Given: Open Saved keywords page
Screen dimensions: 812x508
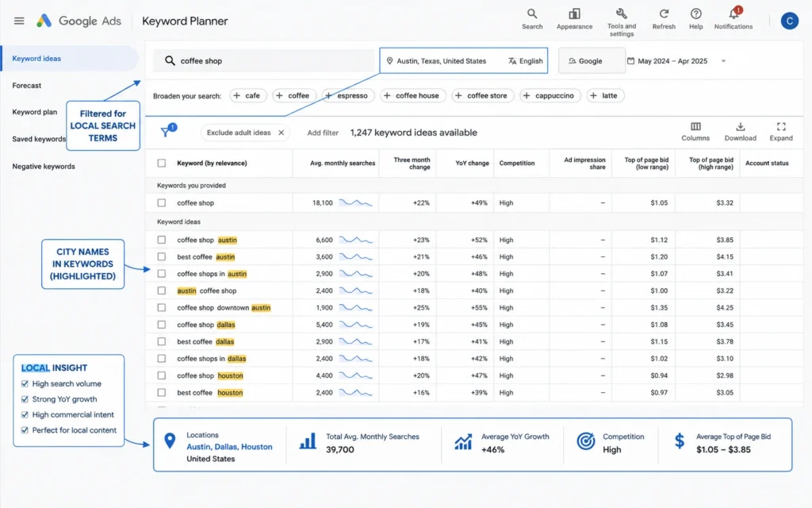Looking at the screenshot, I should pyautogui.click(x=39, y=139).
